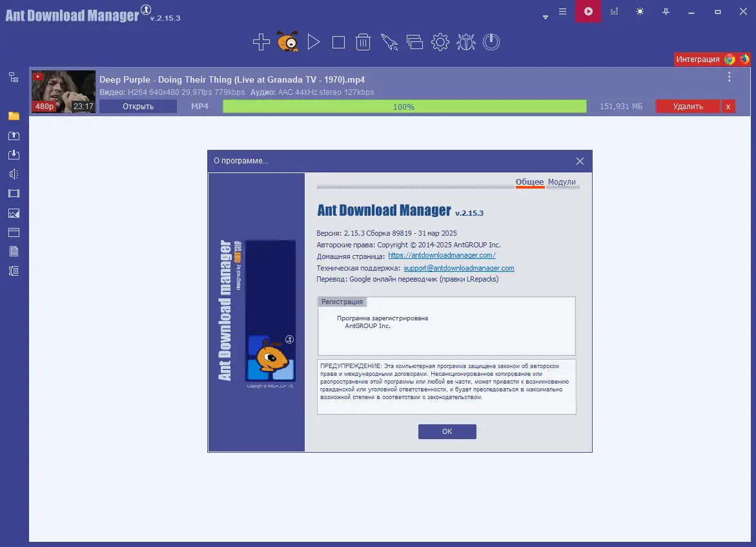The image size is (756, 547).
Task: Select the document sidebar category
Action: [14, 251]
